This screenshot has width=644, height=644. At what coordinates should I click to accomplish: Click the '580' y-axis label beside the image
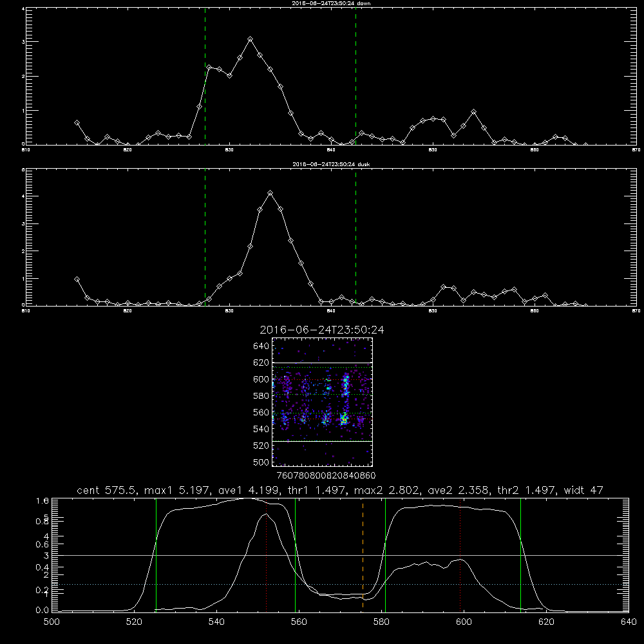point(261,396)
